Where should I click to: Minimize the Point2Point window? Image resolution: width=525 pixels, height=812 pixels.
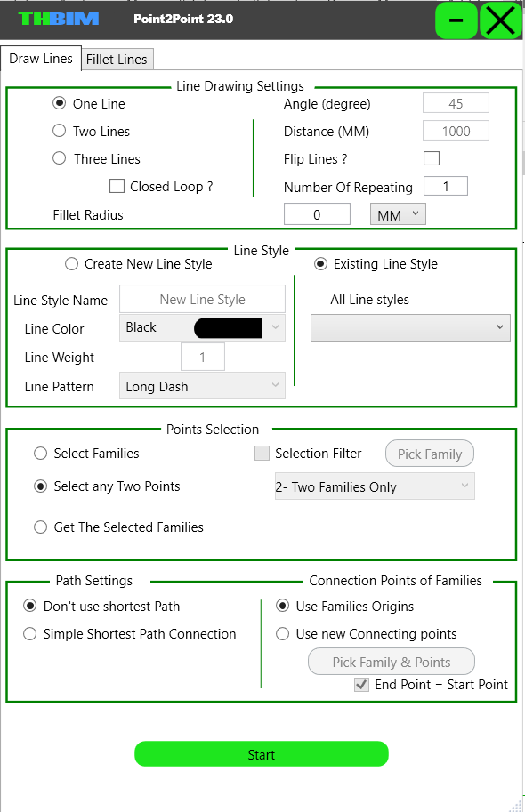coord(456,20)
